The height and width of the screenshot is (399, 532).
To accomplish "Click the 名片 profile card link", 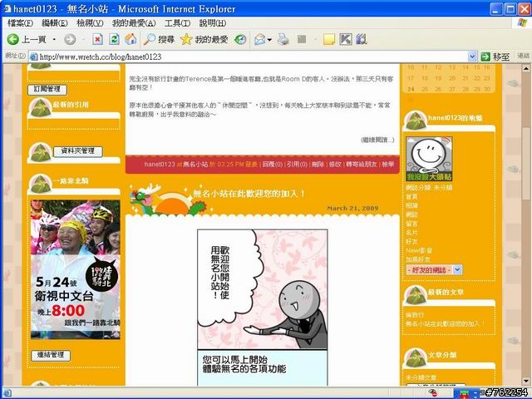I will coord(412,233).
